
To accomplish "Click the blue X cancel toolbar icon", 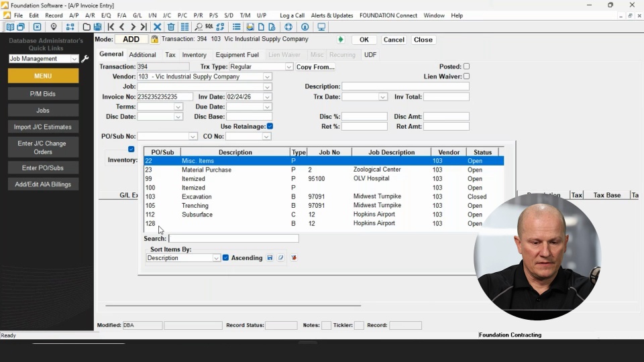I will tap(157, 27).
